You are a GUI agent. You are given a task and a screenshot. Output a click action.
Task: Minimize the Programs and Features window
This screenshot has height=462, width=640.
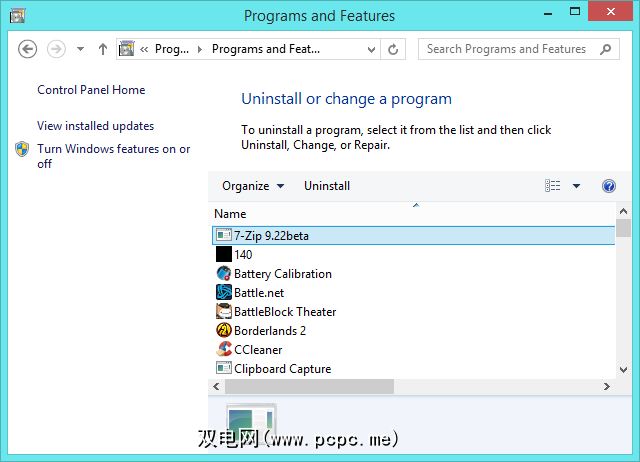click(x=548, y=12)
